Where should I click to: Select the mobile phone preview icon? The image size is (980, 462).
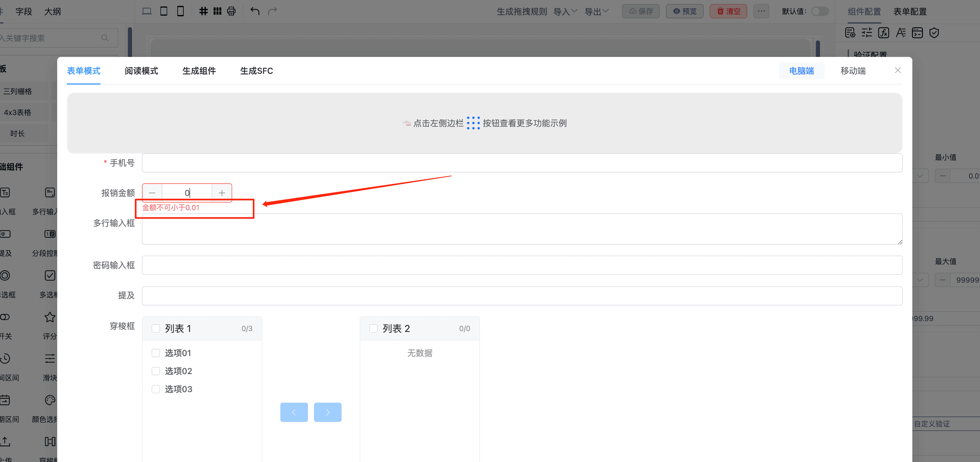pos(180,11)
